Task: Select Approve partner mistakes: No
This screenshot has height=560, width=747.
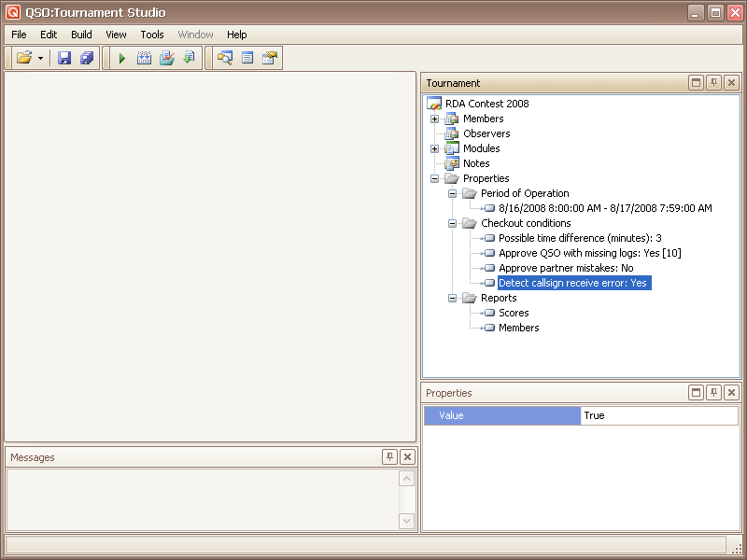Action: click(x=565, y=268)
